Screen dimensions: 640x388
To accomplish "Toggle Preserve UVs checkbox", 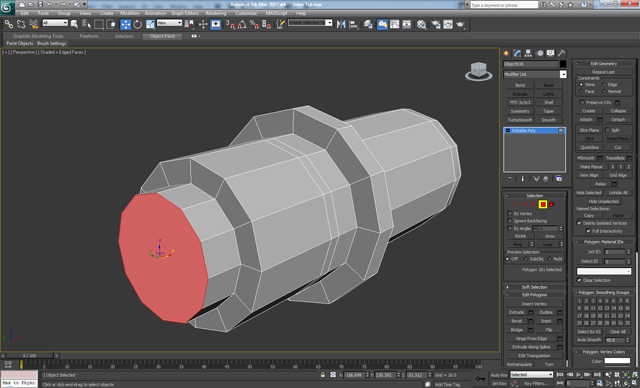I will click(x=582, y=102).
